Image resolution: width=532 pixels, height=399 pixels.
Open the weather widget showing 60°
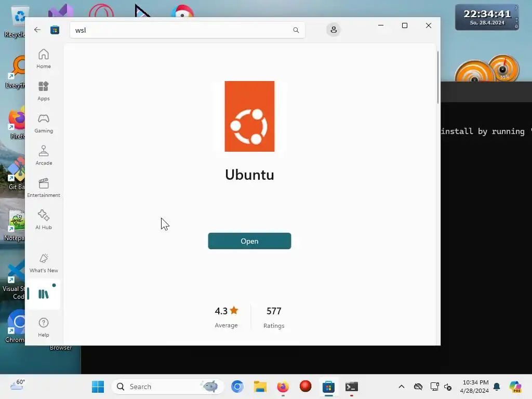(18, 386)
